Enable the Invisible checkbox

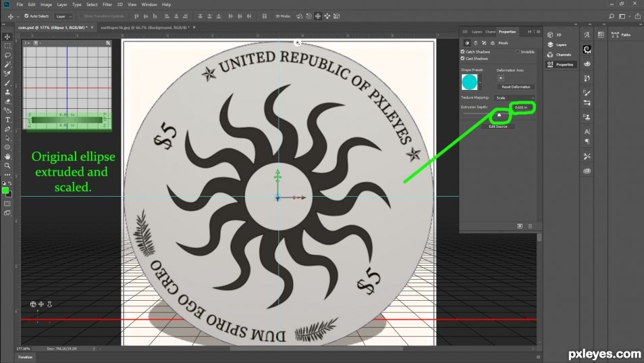(x=518, y=52)
